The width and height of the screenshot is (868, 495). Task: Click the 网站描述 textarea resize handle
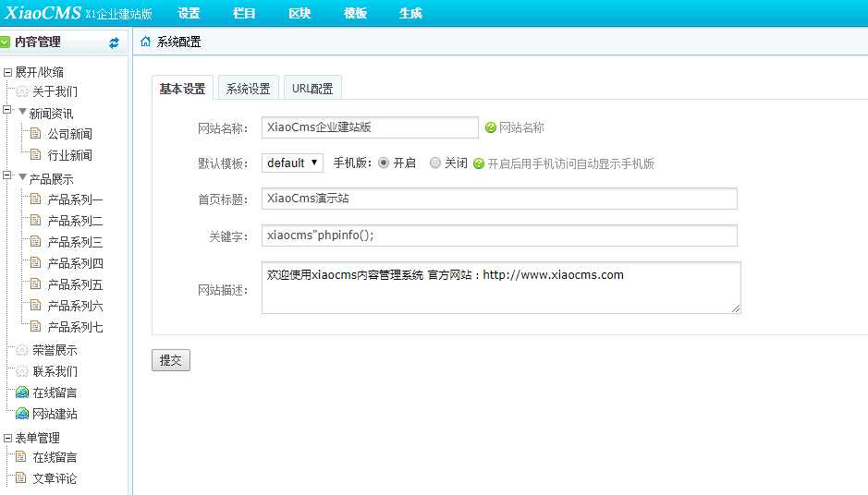point(735,308)
